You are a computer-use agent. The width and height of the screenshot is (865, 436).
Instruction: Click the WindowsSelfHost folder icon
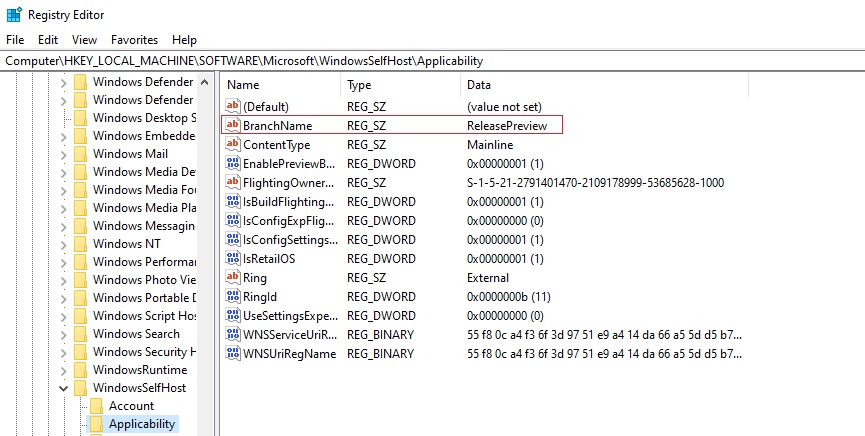pos(81,388)
